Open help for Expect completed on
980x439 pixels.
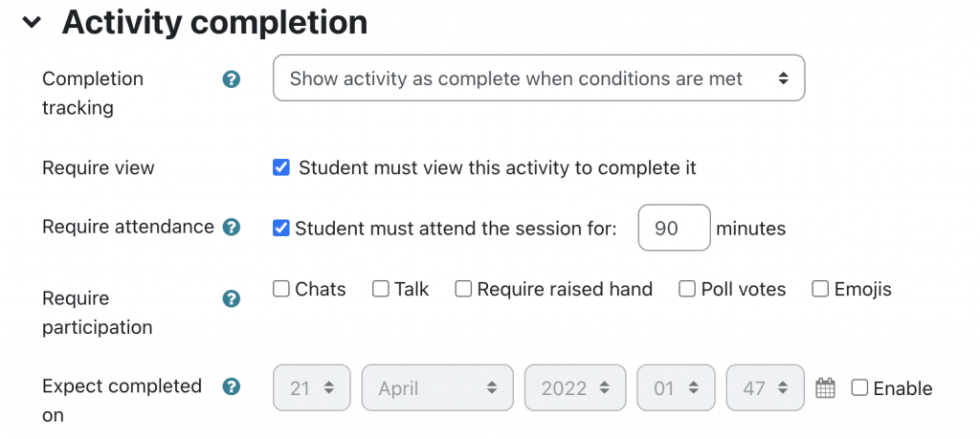[x=231, y=386]
